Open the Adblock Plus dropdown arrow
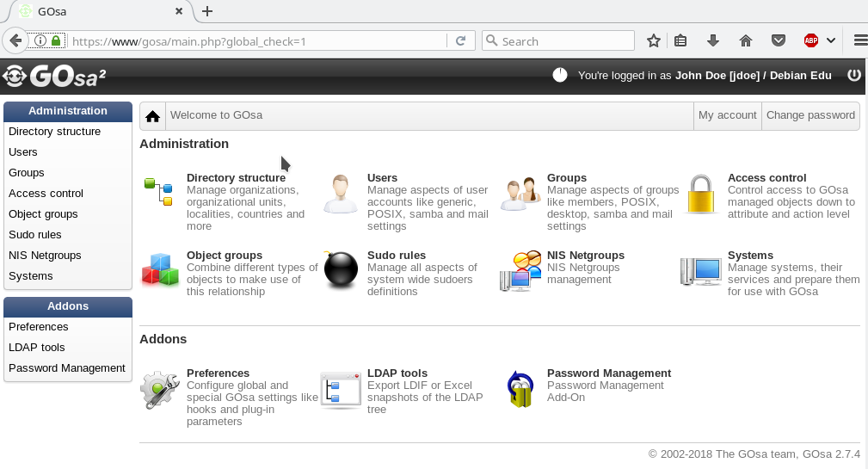The width and height of the screenshot is (868, 469). click(830, 40)
